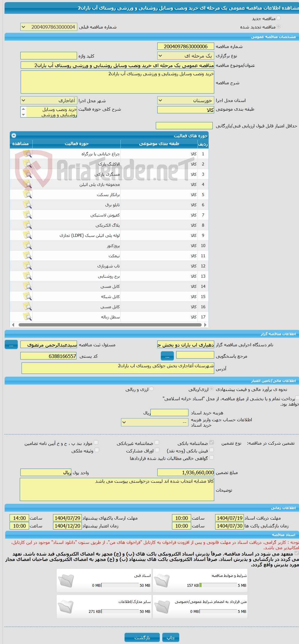Viewport: 299px width, 644px height.
Task: Open view icon for row 8 پلاگ الکتریکی
Action: point(27,225)
